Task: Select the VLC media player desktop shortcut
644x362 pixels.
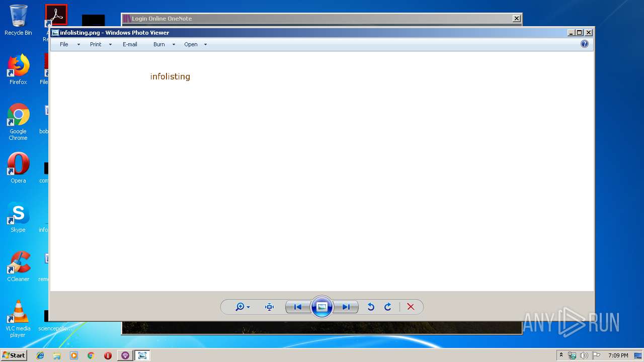Action: pyautogui.click(x=18, y=319)
